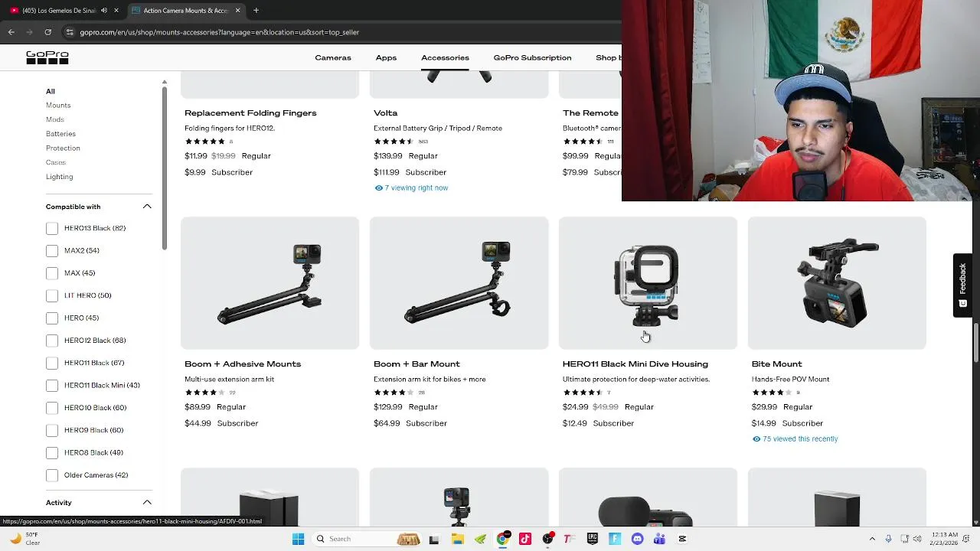This screenshot has height=551, width=980.
Task: Check the HERO11 Black (67) filter
Action: coord(52,363)
